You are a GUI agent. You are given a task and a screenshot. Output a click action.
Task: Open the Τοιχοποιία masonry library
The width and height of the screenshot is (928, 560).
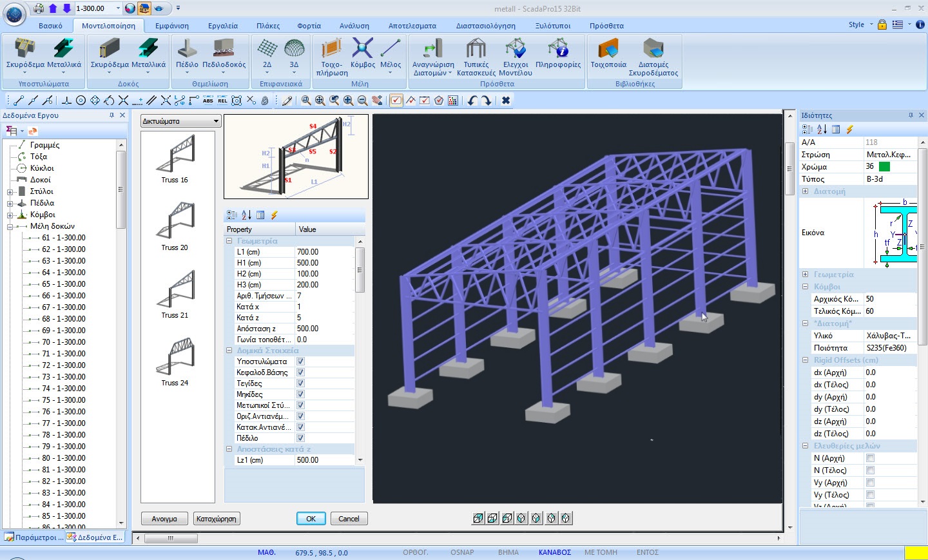click(x=608, y=54)
